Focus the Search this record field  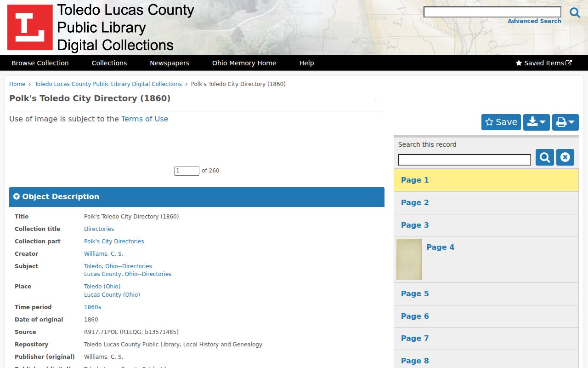pos(464,160)
